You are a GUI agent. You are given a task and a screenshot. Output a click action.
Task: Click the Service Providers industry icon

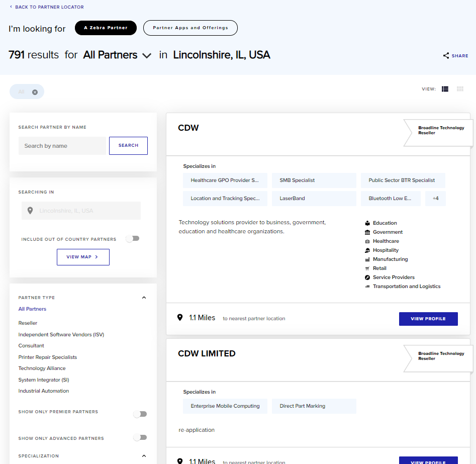coord(367,277)
